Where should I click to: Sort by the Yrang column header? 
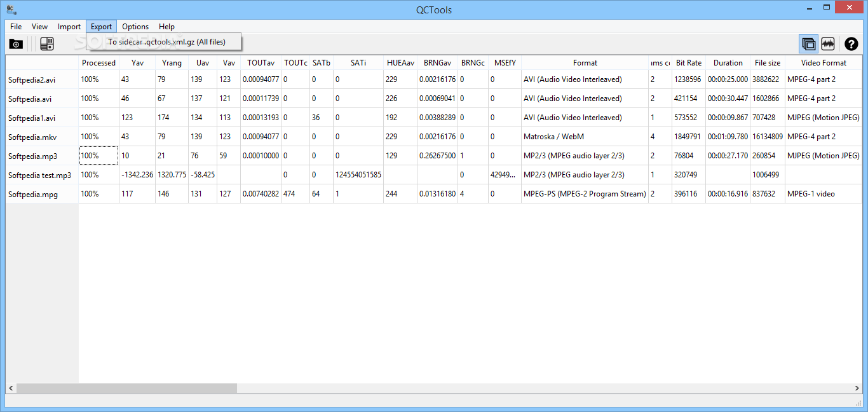172,63
